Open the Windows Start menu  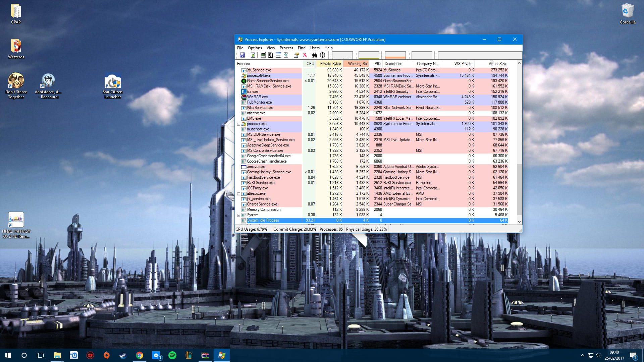coord(8,355)
